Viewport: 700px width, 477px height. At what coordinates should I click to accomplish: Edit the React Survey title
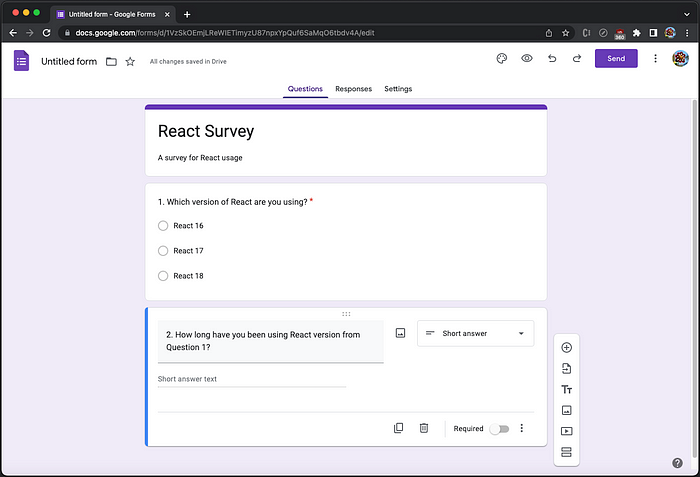tap(206, 131)
